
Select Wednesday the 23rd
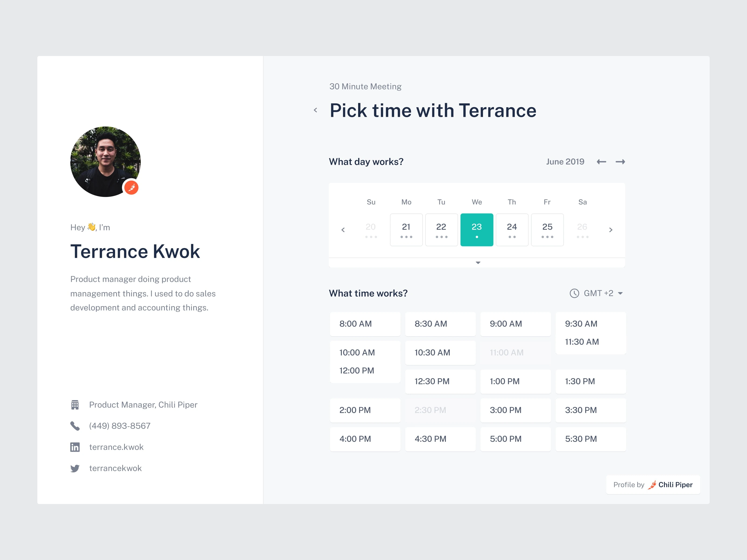point(477,230)
